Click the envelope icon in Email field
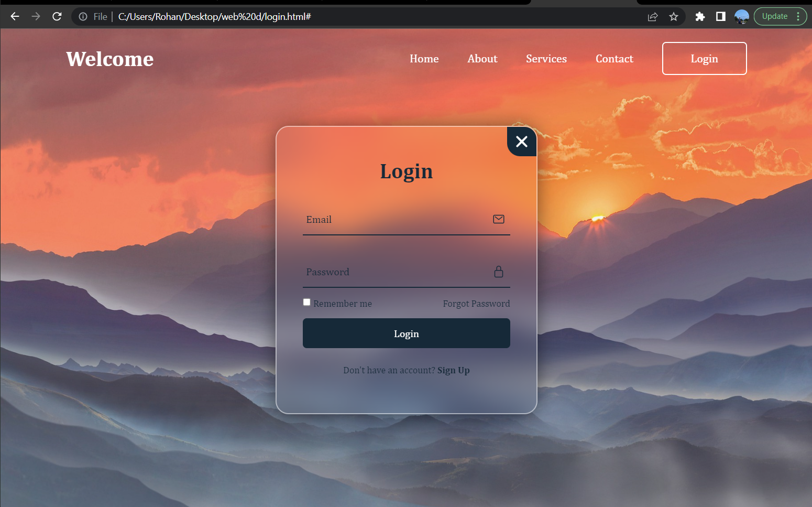 coord(498,219)
